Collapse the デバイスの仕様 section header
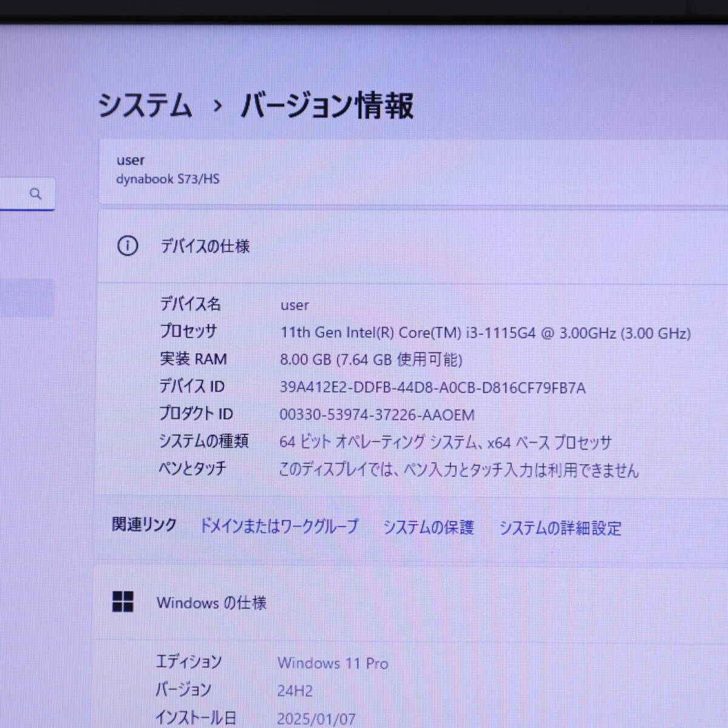The width and height of the screenshot is (728, 728). pos(413,246)
